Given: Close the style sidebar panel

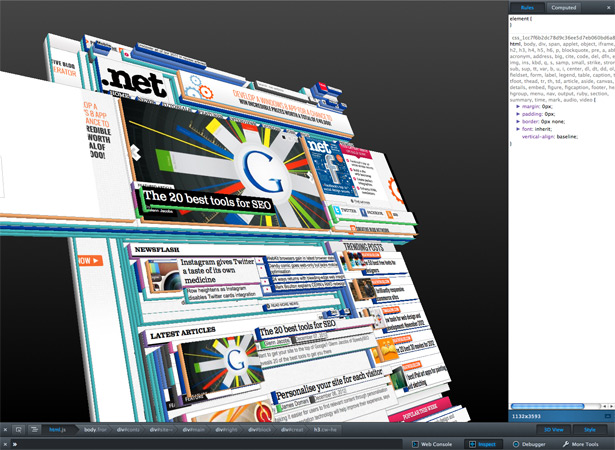Looking at the screenshot, I should [609, 7].
